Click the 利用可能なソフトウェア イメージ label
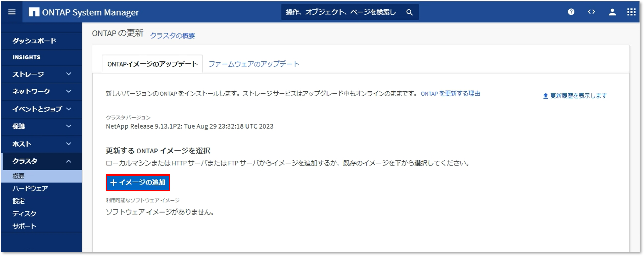644x256 pixels. 143,200
